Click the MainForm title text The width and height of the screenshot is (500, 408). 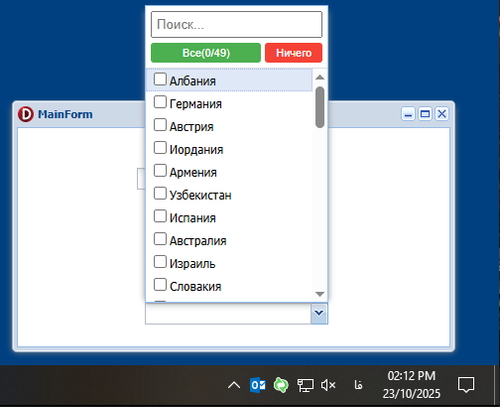(65, 114)
